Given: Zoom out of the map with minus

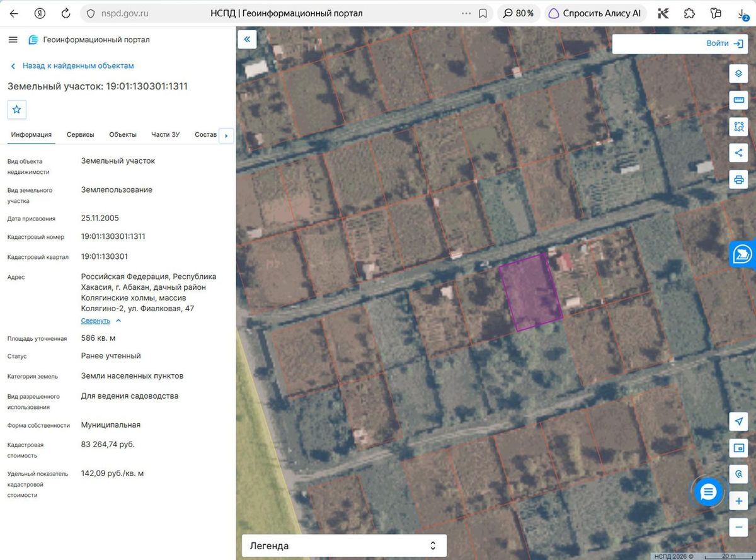Looking at the screenshot, I should (738, 527).
